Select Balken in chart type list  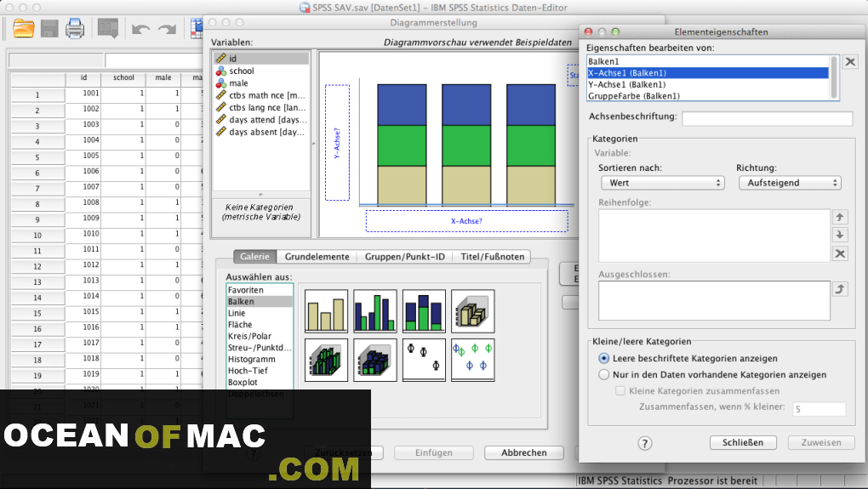click(x=260, y=301)
